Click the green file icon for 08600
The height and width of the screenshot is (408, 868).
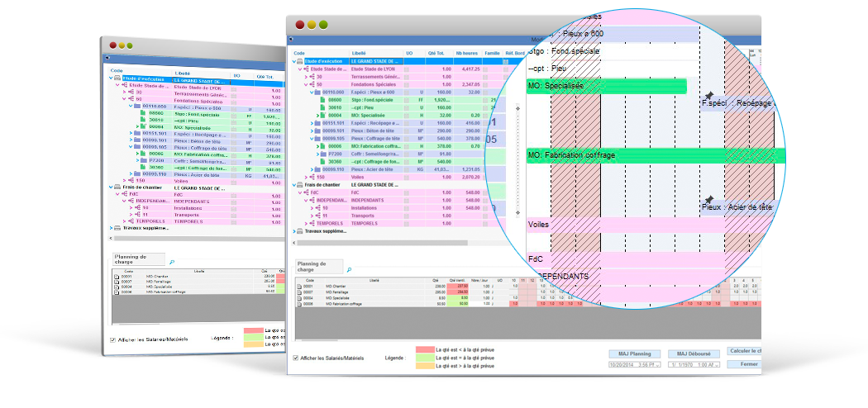coord(323,100)
